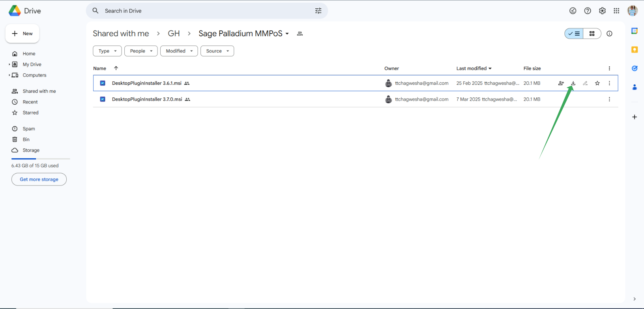Image resolution: width=644 pixels, height=309 pixels.
Task: Click the Owner column header
Action: pyautogui.click(x=391, y=68)
